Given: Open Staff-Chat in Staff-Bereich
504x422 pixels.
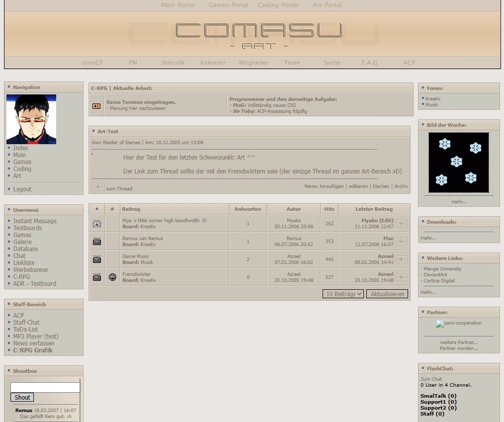Looking at the screenshot, I should (x=26, y=323).
